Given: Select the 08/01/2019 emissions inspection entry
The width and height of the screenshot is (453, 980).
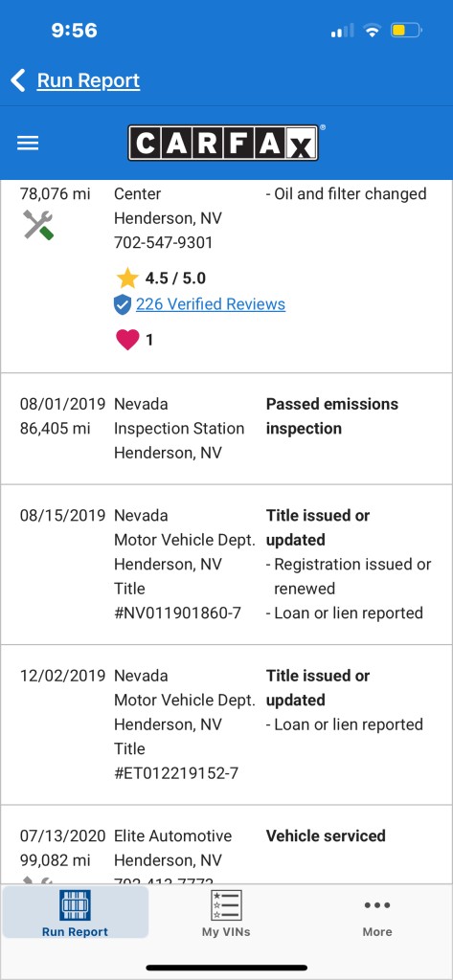Looking at the screenshot, I should 226,429.
